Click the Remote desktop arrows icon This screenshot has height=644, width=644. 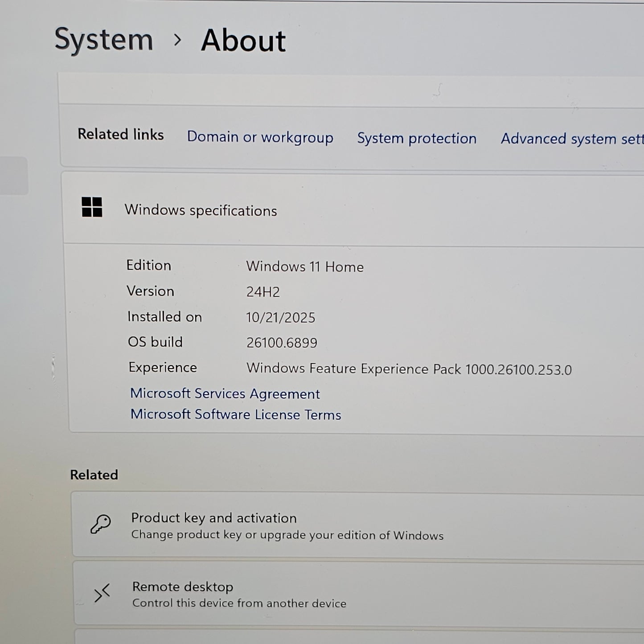pyautogui.click(x=102, y=594)
